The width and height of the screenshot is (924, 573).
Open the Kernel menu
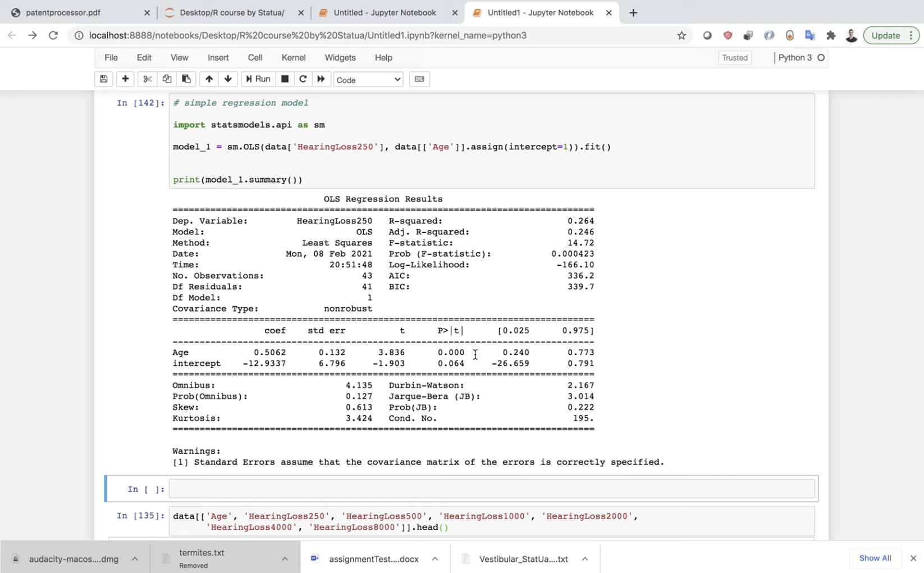[293, 58]
